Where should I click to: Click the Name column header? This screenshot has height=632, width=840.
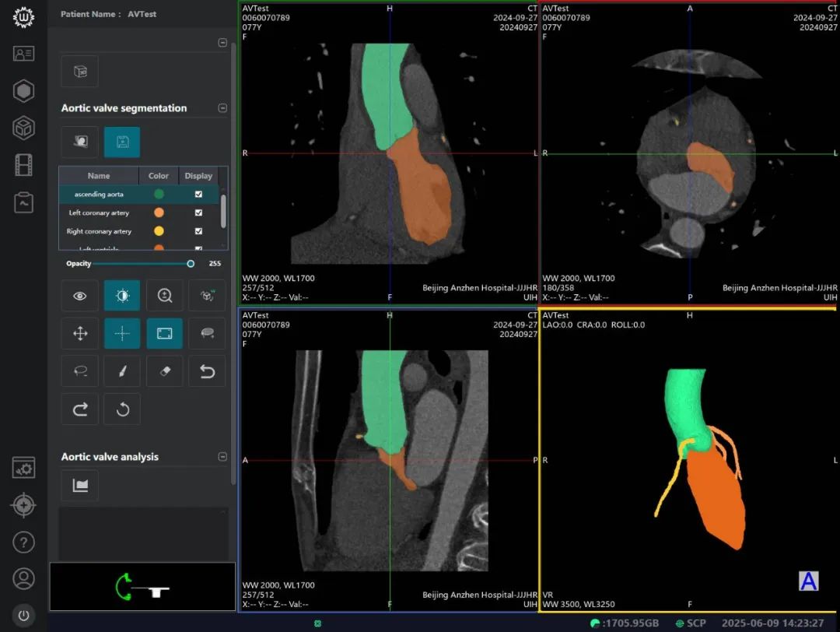pyautogui.click(x=99, y=176)
